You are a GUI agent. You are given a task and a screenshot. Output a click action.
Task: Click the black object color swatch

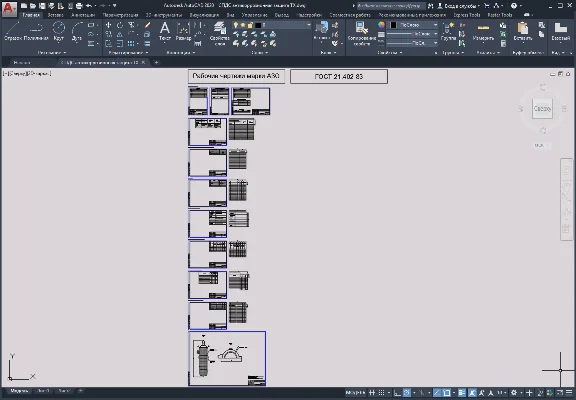[393, 25]
